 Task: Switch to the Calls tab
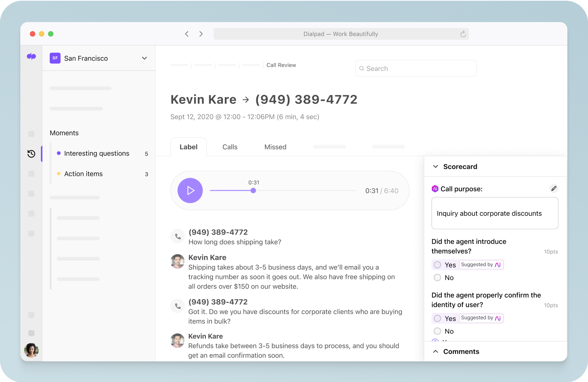click(x=230, y=147)
